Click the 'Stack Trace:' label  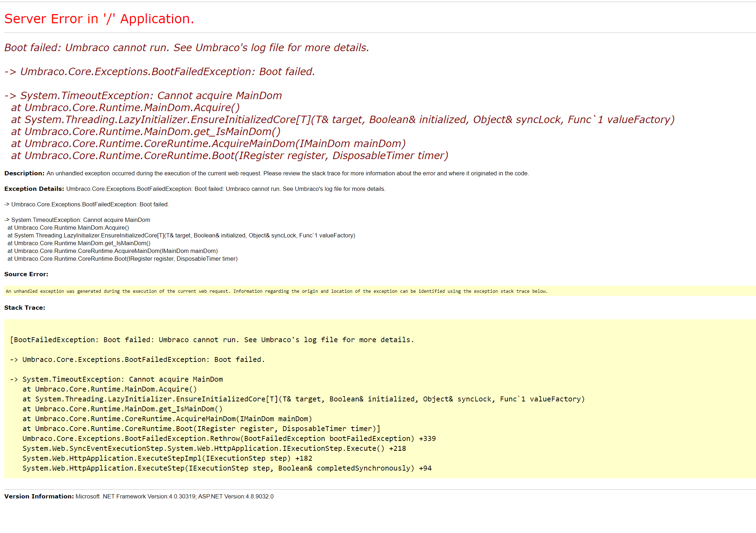[25, 308]
